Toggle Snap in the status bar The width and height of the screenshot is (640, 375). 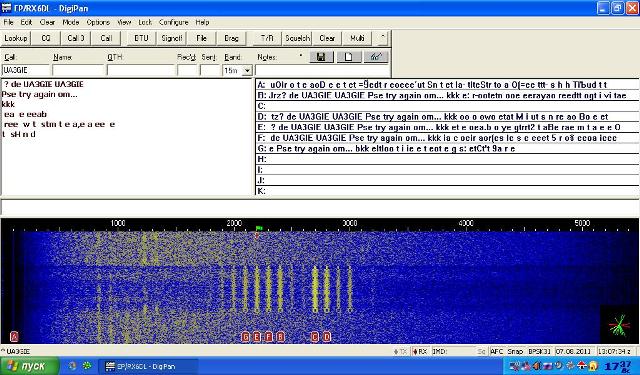point(516,351)
